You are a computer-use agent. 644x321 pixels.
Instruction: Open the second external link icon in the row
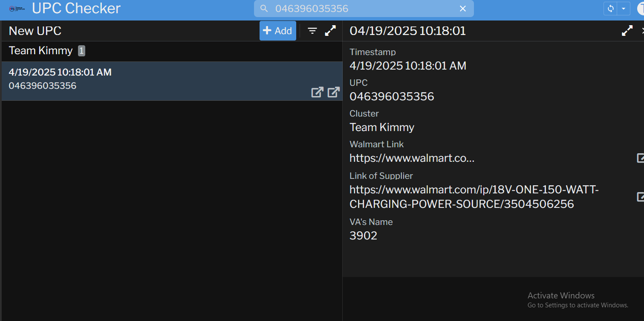(x=333, y=92)
